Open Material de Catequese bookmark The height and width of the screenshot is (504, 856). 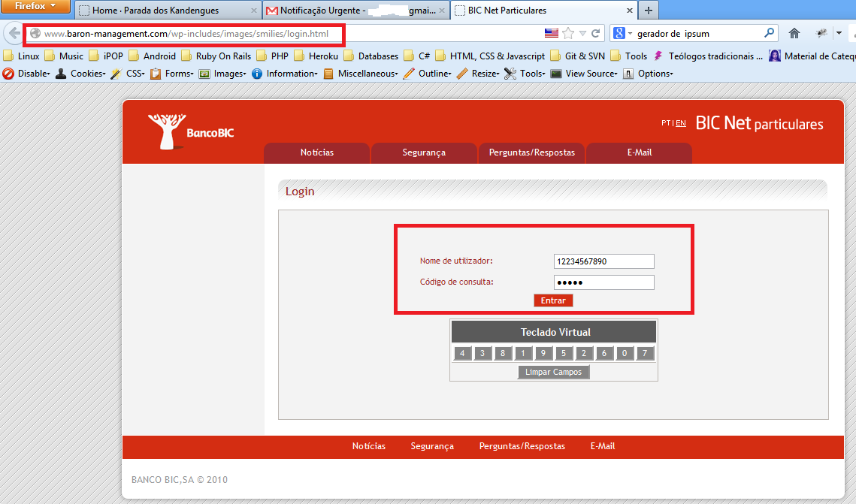click(x=812, y=56)
